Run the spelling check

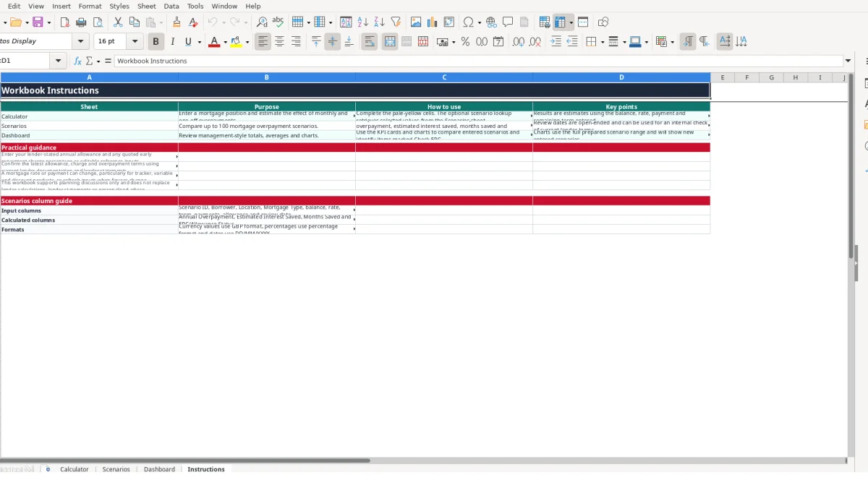(278, 22)
